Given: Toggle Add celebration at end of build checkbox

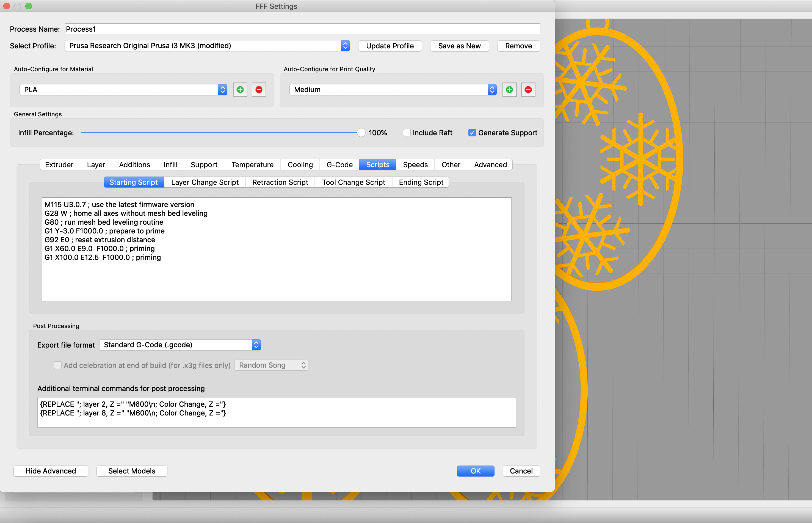Looking at the screenshot, I should (x=58, y=365).
